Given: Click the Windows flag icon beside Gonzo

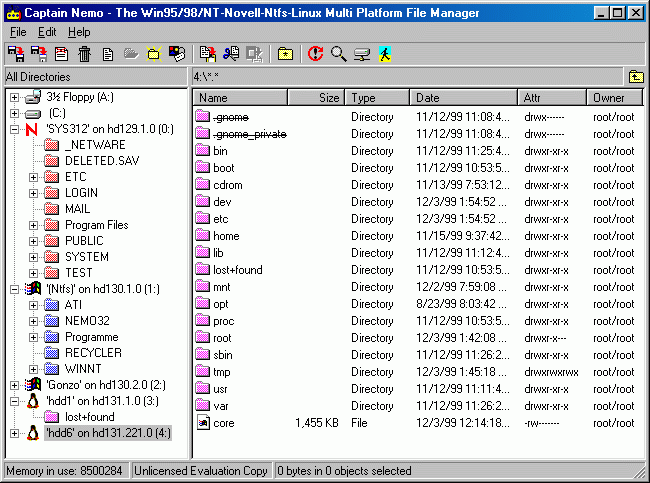Looking at the screenshot, I should (33, 385).
